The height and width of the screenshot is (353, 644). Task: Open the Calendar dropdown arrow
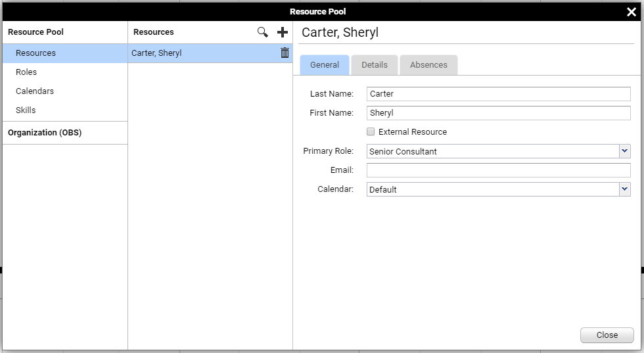(x=625, y=189)
